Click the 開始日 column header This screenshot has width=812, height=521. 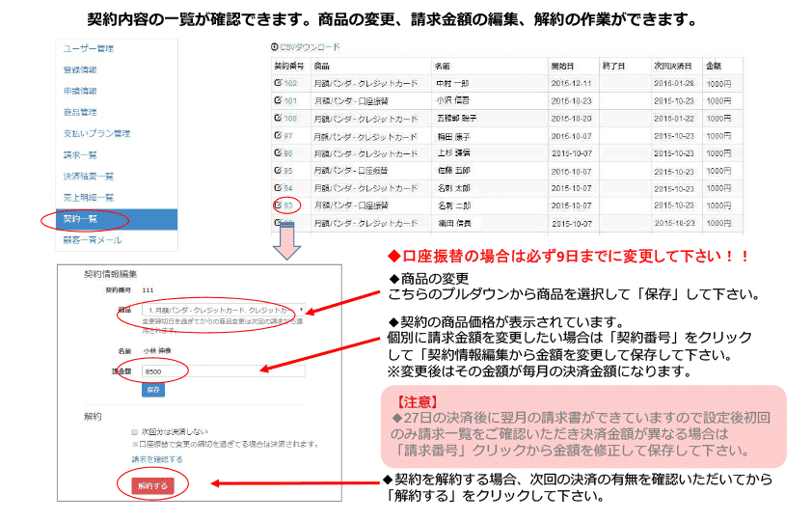tap(562, 66)
